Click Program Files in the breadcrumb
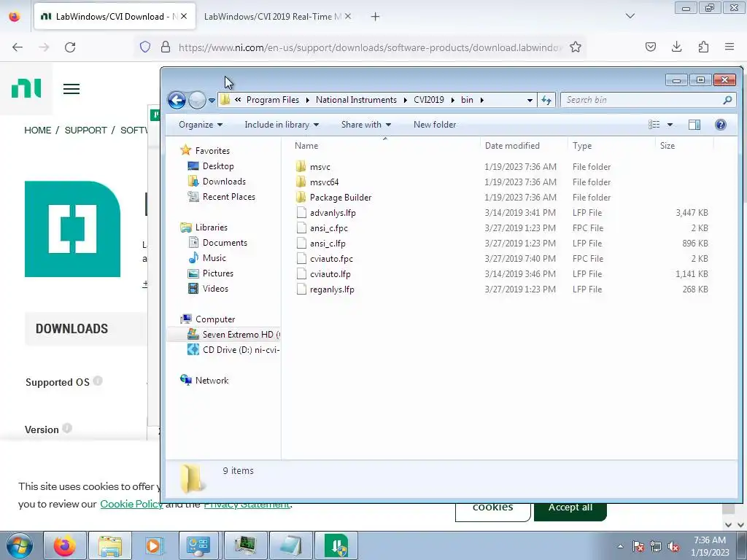This screenshot has width=747, height=560. pyautogui.click(x=273, y=100)
